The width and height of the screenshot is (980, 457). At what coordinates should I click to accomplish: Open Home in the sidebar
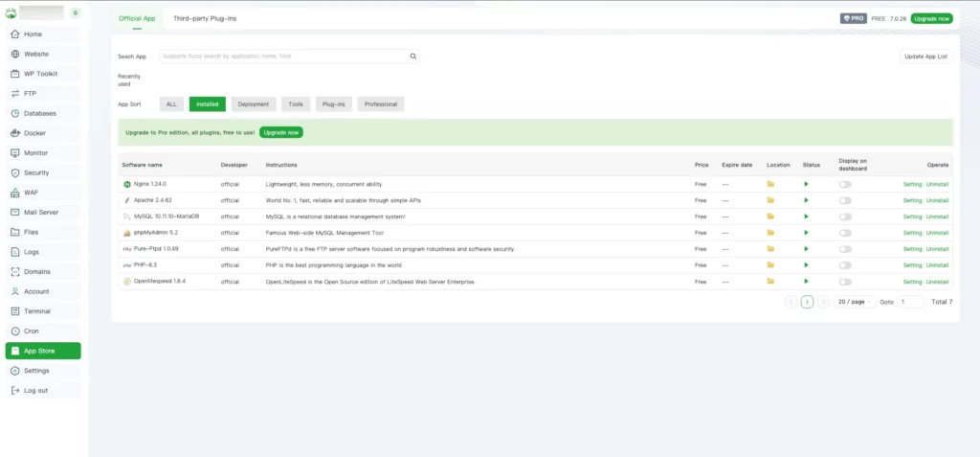pos(43,34)
